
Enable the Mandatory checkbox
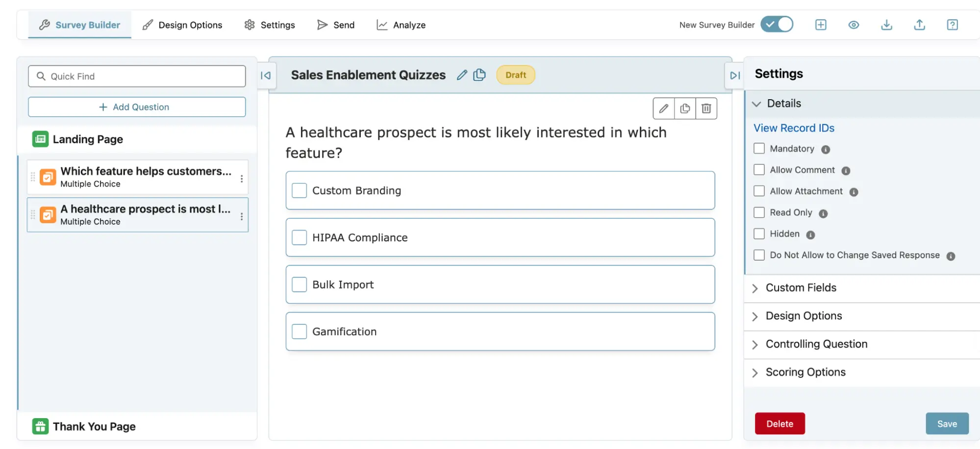click(759, 149)
